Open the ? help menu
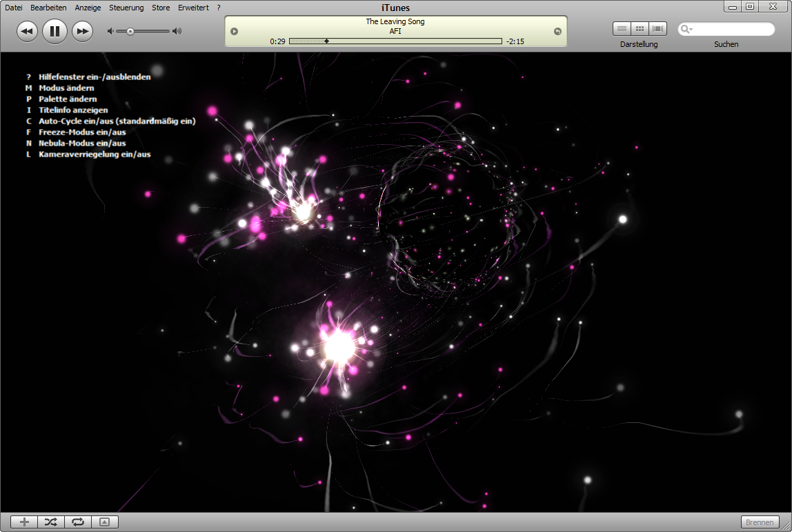Screen dimensions: 792x532 coord(219,8)
